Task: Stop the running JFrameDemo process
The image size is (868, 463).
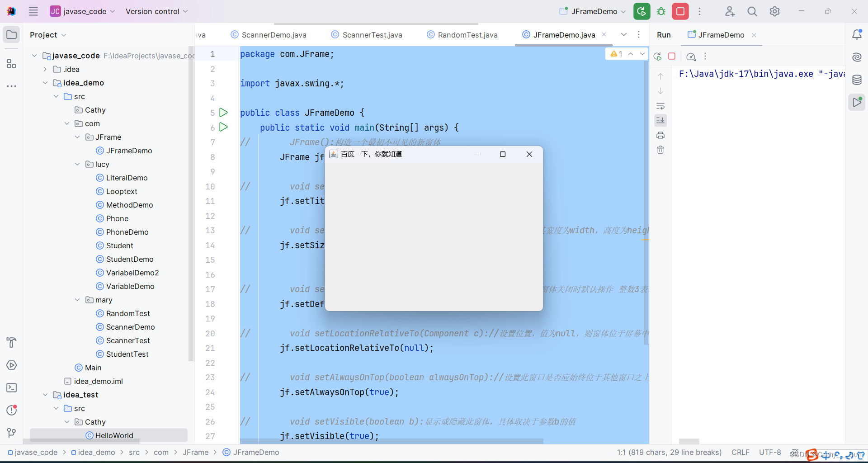Action: [x=680, y=11]
